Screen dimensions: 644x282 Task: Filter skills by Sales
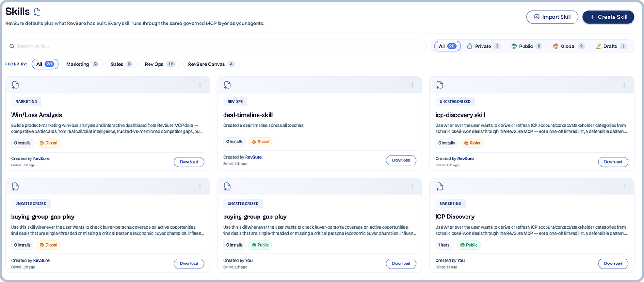(121, 64)
